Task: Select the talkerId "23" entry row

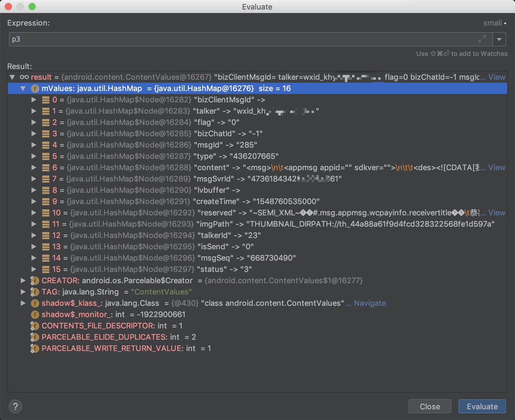Action: 257,235
